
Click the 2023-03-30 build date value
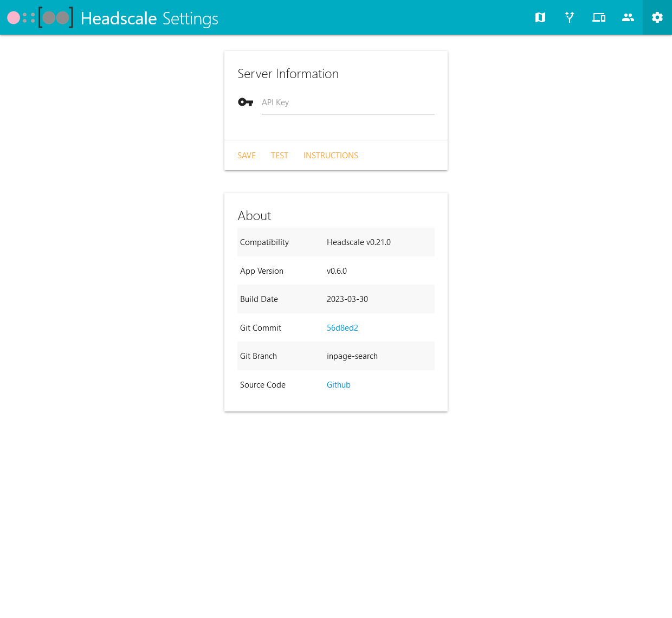pyautogui.click(x=347, y=299)
